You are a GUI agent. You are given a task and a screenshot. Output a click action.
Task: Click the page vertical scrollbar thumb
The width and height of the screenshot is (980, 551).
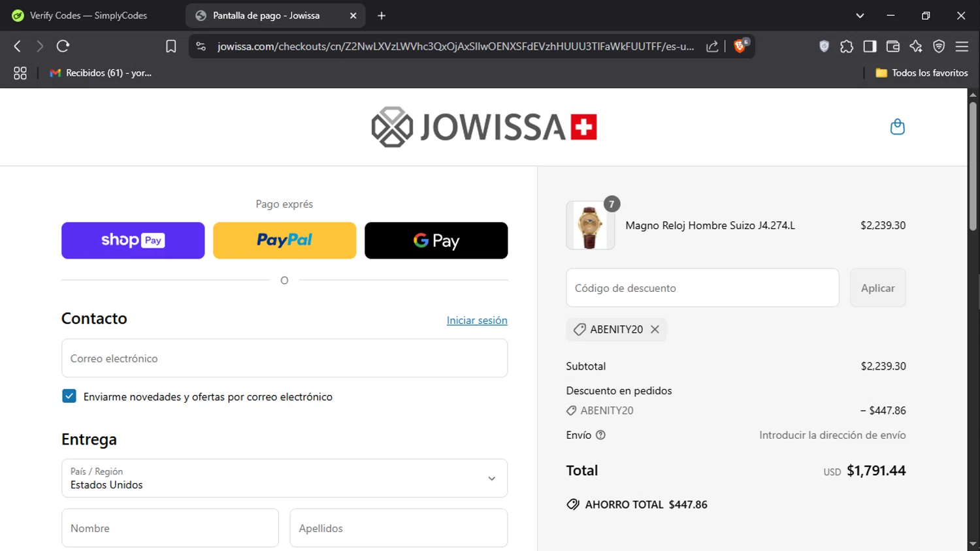973,166
